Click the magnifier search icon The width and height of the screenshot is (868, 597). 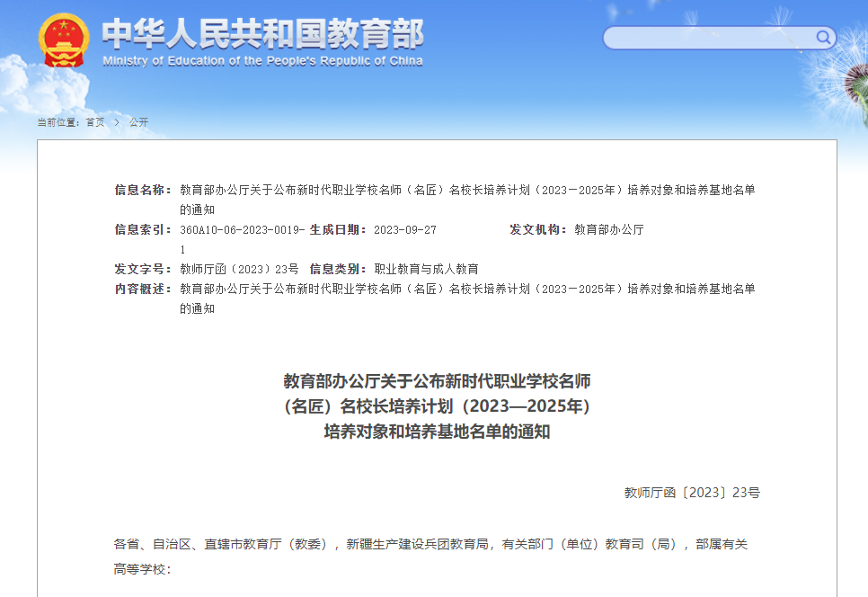[x=823, y=37]
